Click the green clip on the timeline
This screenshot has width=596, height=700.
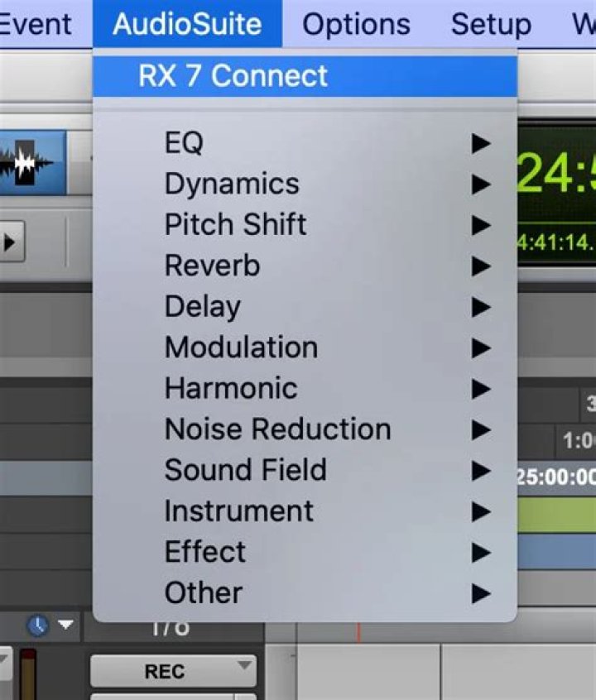pyautogui.click(x=557, y=515)
